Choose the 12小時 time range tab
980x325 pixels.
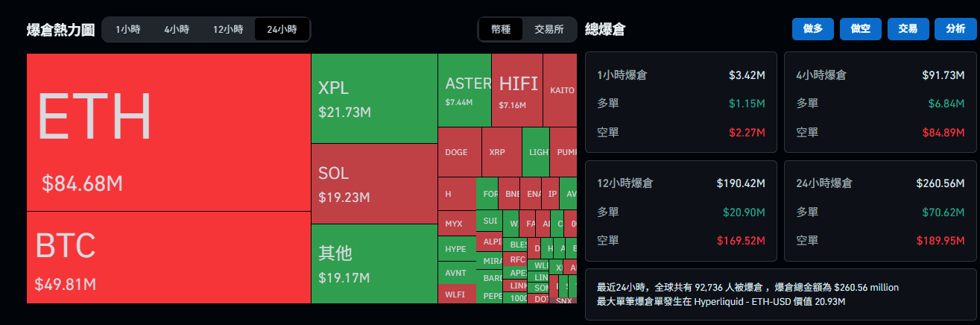coord(228,30)
